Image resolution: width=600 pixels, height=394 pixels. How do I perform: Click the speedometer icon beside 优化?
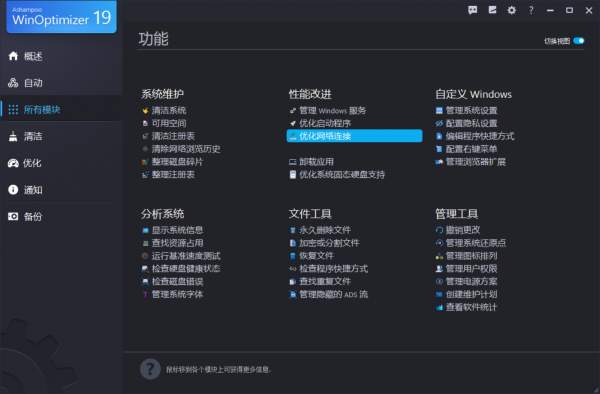point(13,163)
